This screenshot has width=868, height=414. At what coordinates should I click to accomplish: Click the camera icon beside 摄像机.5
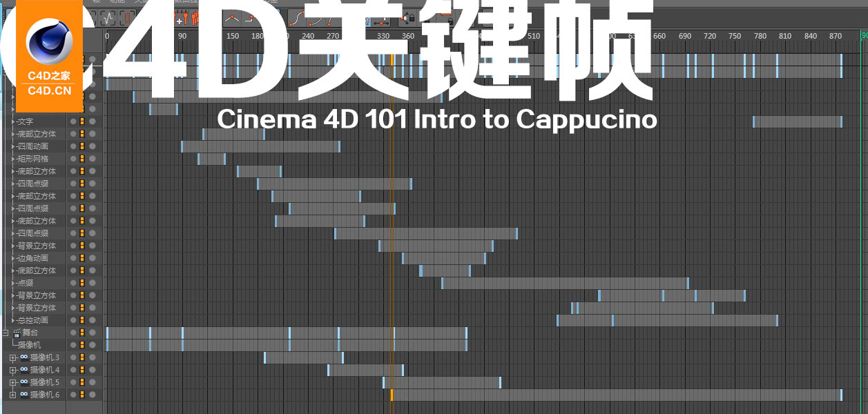[x=23, y=381]
